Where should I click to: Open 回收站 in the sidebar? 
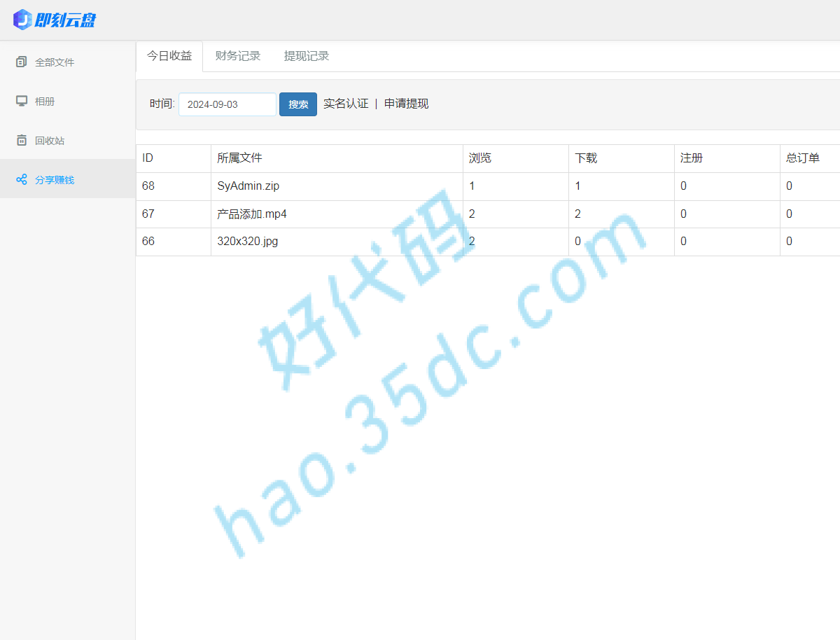67,141
